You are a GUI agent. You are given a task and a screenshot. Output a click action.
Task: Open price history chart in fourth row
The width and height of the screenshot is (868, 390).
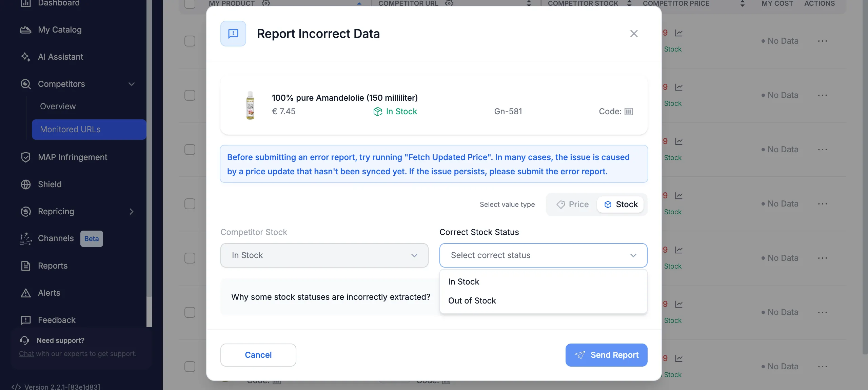pos(679,196)
